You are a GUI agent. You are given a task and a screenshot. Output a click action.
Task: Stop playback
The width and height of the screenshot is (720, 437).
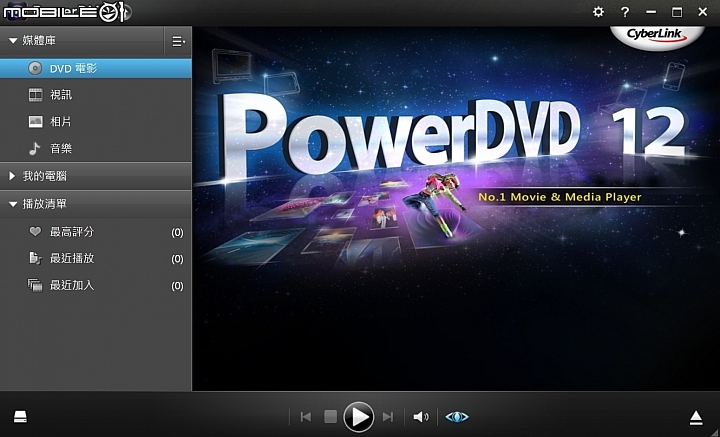click(330, 417)
